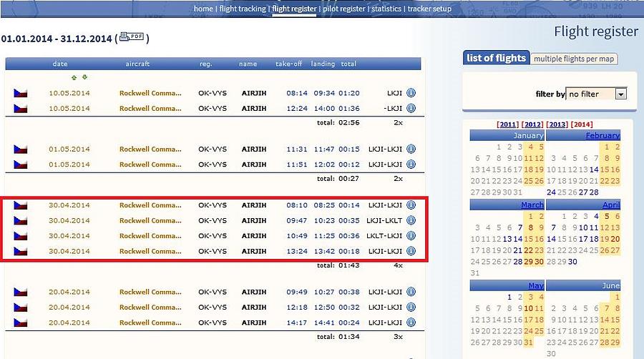This screenshot has width=644, height=359.
Task: Switch calendar to year 2013
Action: (556, 124)
